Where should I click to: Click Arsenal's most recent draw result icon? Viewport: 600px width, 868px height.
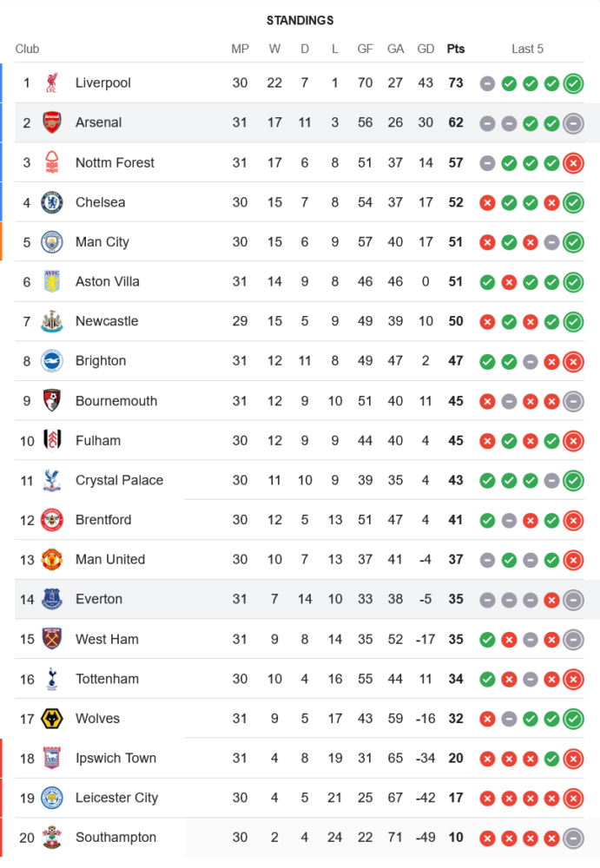coord(572,123)
